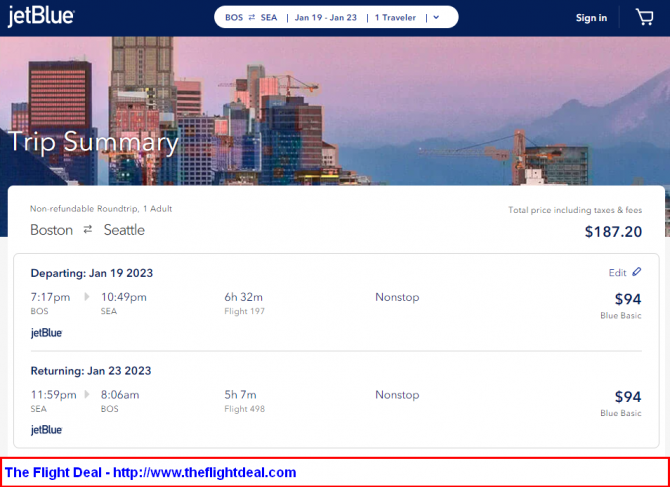Click the 'Flight 498' label

(x=244, y=409)
